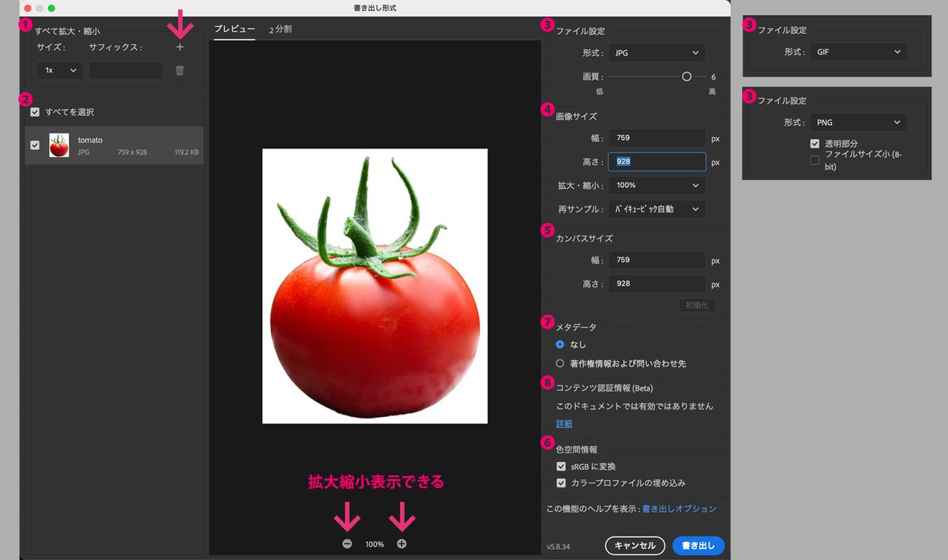
Task: Toggle the sRGB に変換 checkbox
Action: tap(561, 467)
